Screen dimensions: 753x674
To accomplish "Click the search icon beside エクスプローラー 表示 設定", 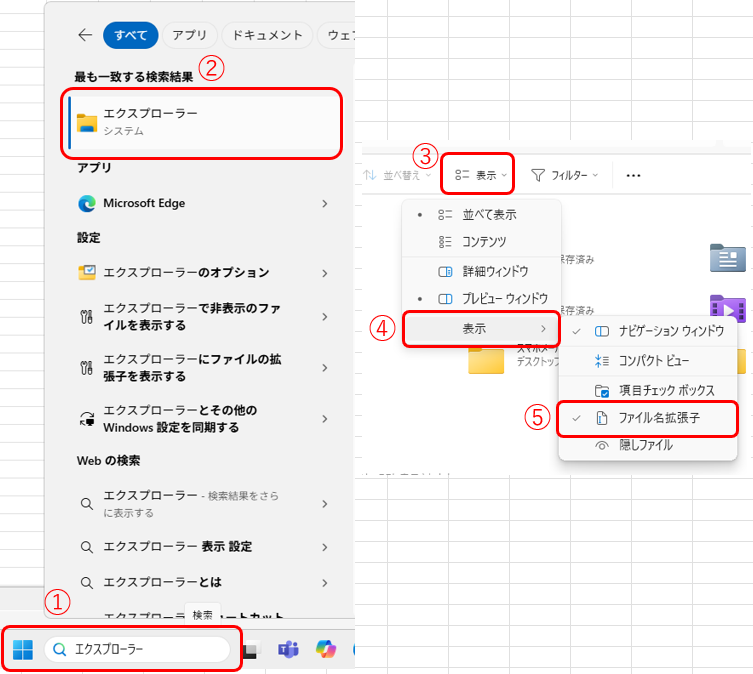I will [86, 547].
